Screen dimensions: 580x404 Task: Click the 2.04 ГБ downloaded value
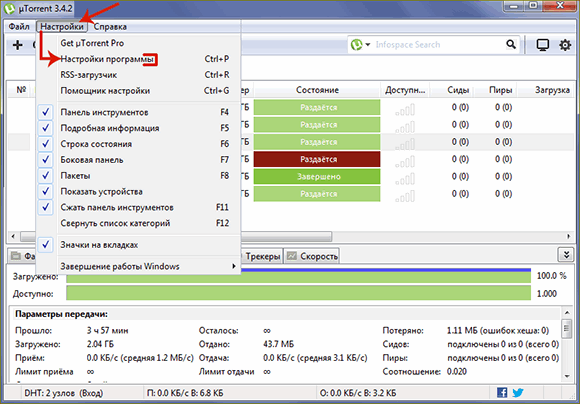100,344
